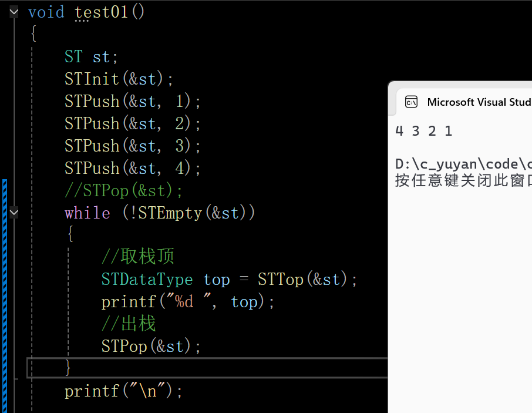The image size is (532, 413).
Task: Click the 'STPush(&st, 1);' line
Action: tap(133, 102)
